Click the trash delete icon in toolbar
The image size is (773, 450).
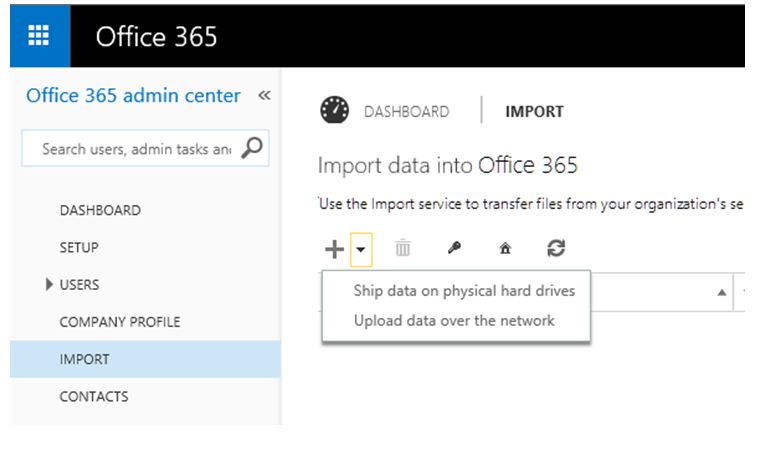[402, 250]
